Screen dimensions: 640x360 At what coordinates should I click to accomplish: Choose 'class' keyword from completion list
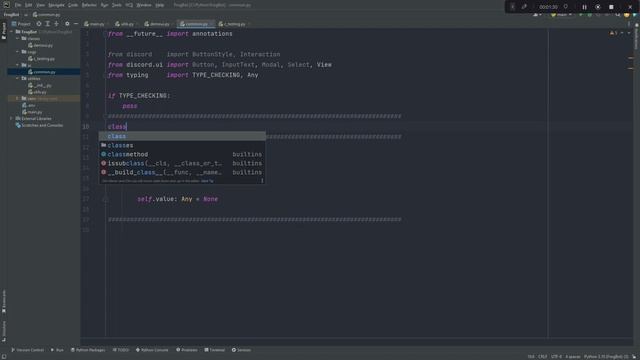182,136
